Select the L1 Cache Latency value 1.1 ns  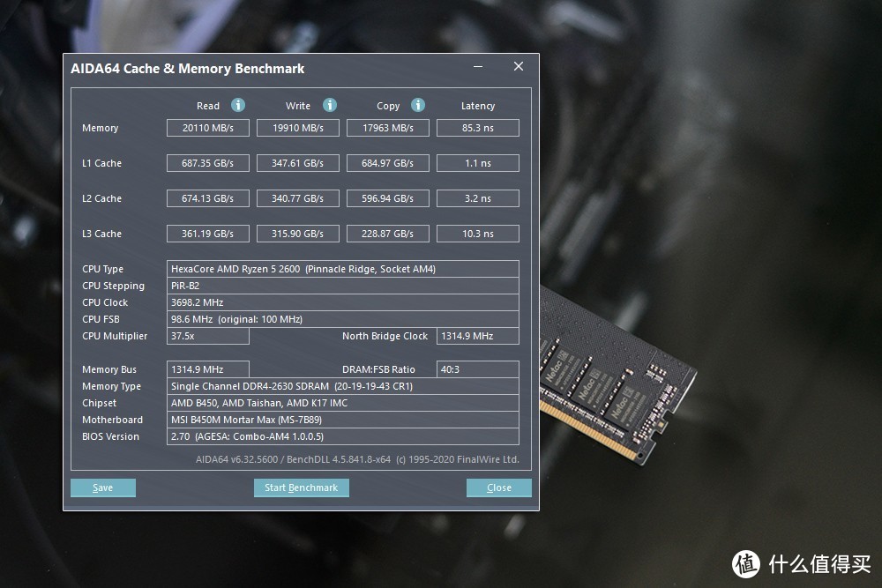[x=478, y=163]
